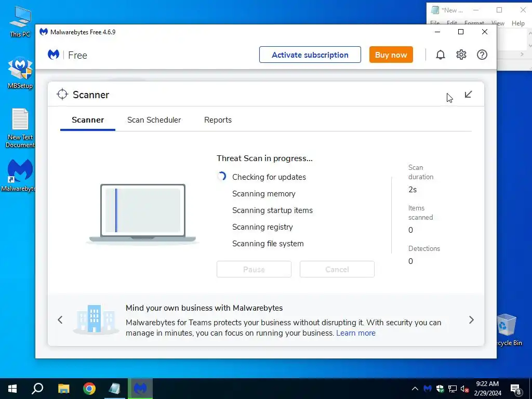Viewport: 532px width, 399px height.
Task: Open the Action Center notifications icon
Action: pos(516,389)
